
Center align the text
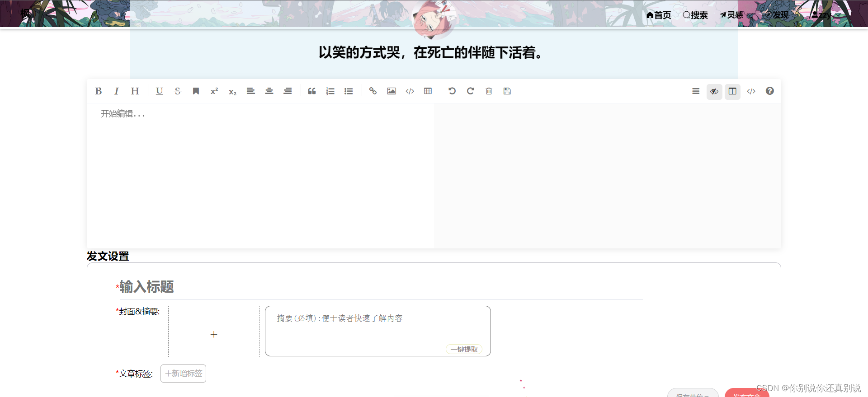coord(269,91)
